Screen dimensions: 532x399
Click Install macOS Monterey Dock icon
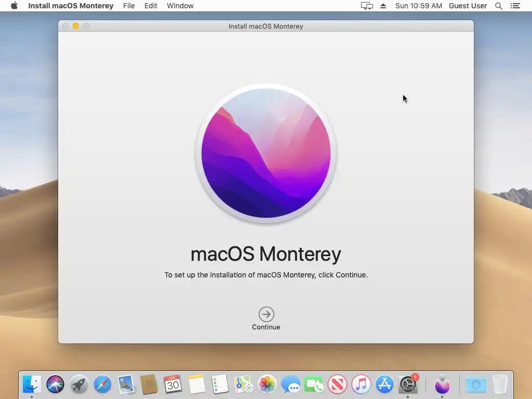click(442, 384)
